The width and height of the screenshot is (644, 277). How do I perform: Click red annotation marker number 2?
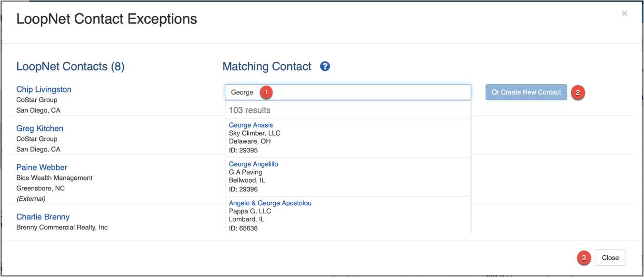coord(578,92)
